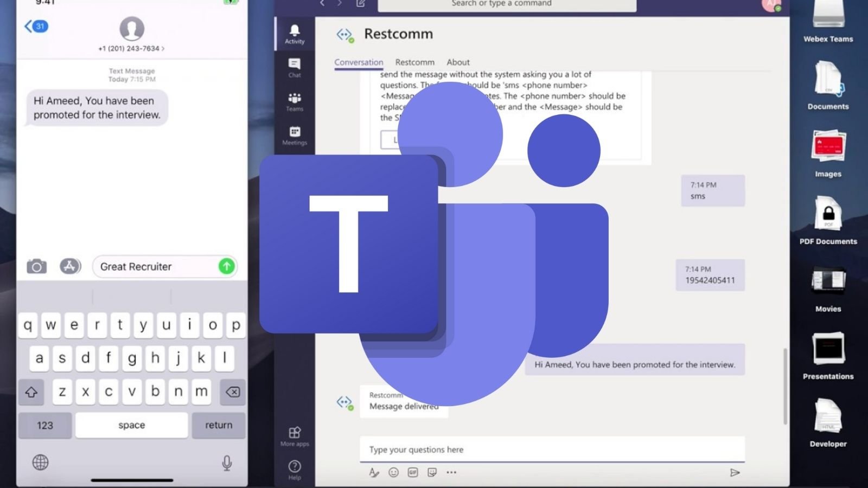Viewport: 868px width, 488px height.
Task: Tap the m key on keyboard
Action: (x=201, y=391)
